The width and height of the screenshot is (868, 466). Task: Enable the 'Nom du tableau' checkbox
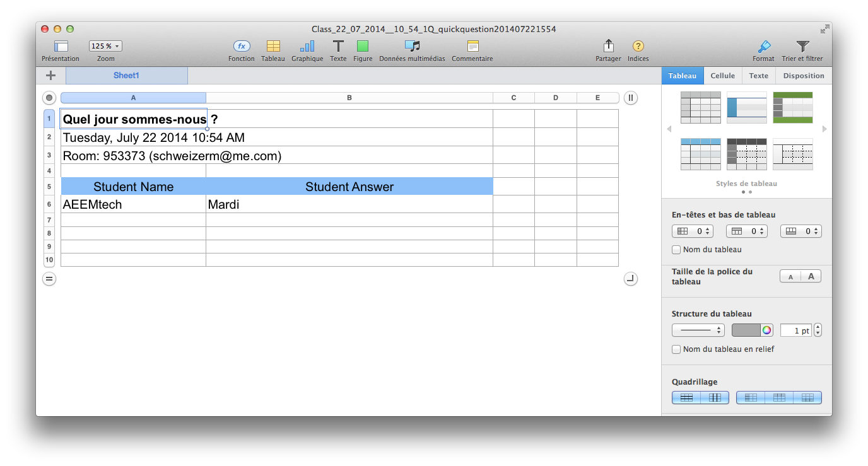coord(676,250)
